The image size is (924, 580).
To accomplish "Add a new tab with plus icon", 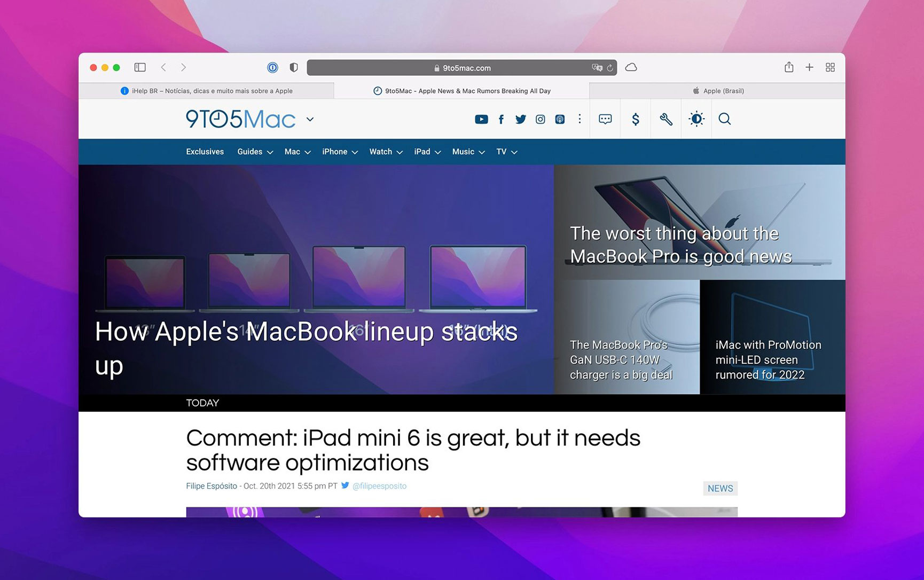I will (x=809, y=67).
